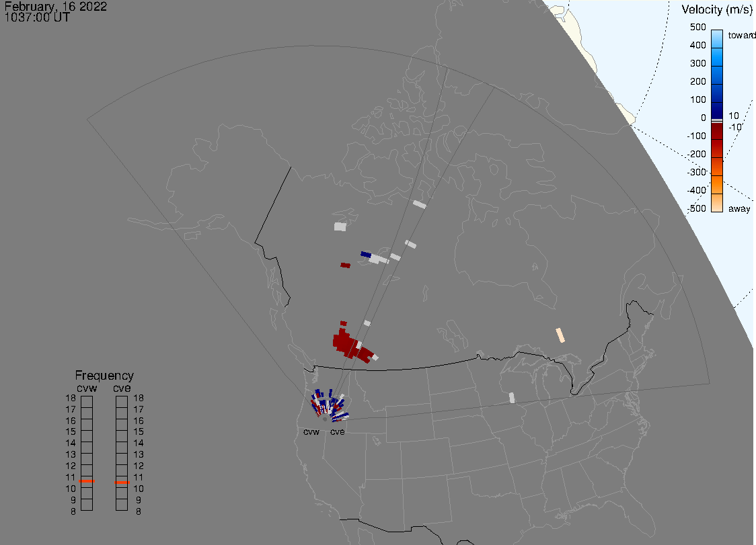Click the 'toward' label on velocity scale
This screenshot has width=756, height=545.
point(741,35)
